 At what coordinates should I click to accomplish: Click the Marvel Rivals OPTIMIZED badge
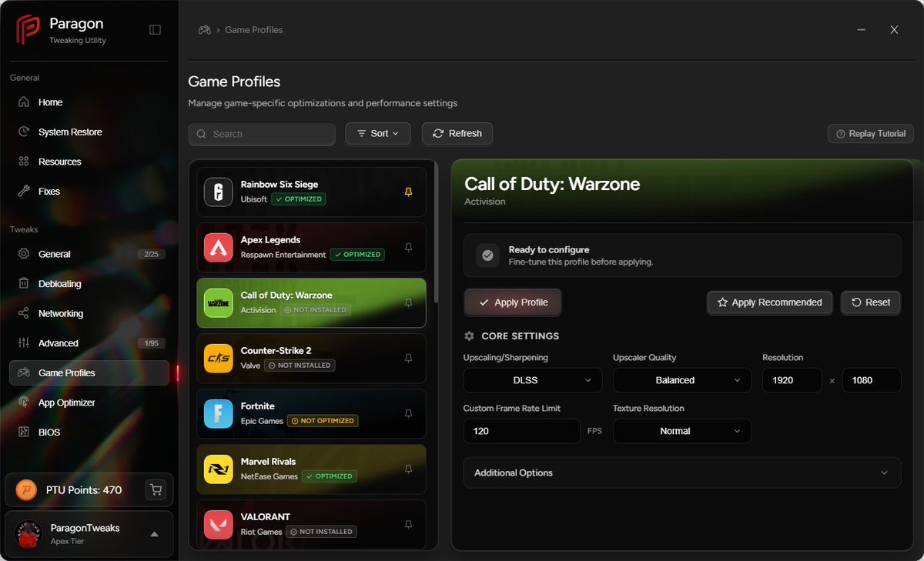pyautogui.click(x=329, y=476)
